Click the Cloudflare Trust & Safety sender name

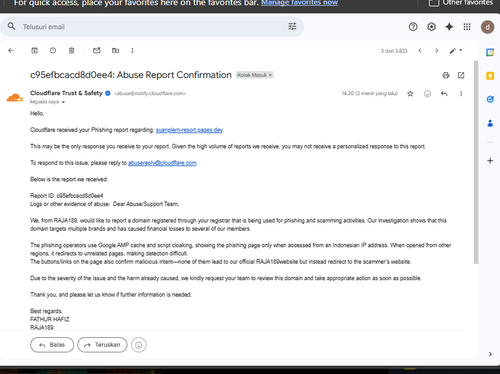[66, 93]
